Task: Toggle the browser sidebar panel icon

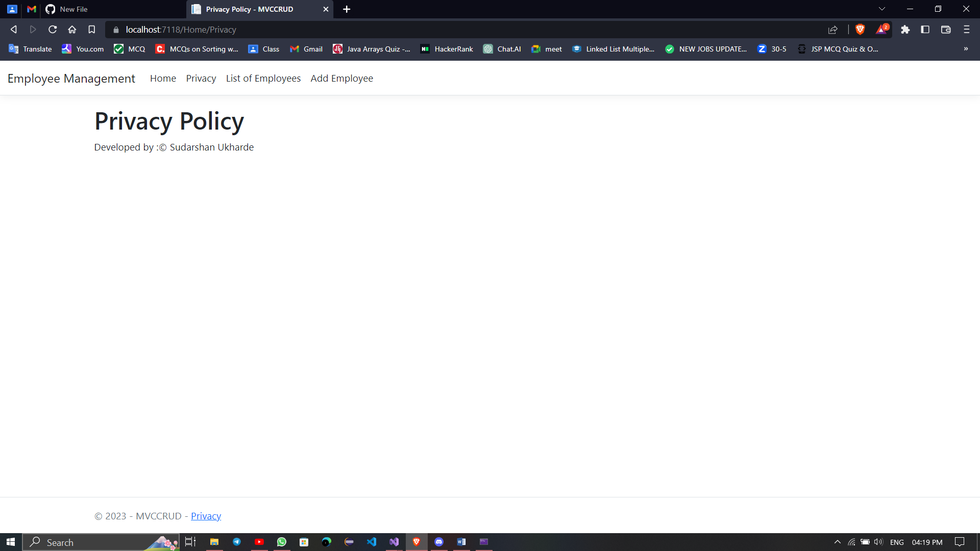Action: (x=925, y=30)
